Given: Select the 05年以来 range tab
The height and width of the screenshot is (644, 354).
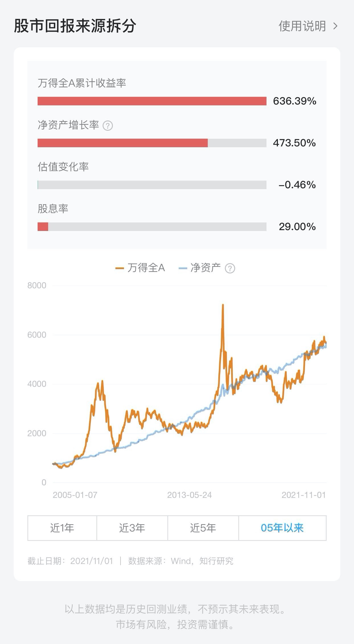Looking at the screenshot, I should coord(282,528).
